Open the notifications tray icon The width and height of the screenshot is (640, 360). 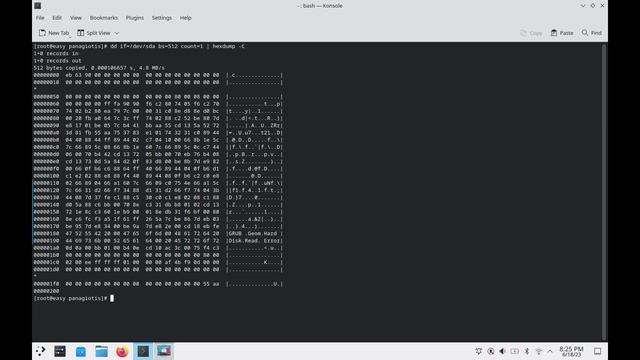[x=479, y=351]
